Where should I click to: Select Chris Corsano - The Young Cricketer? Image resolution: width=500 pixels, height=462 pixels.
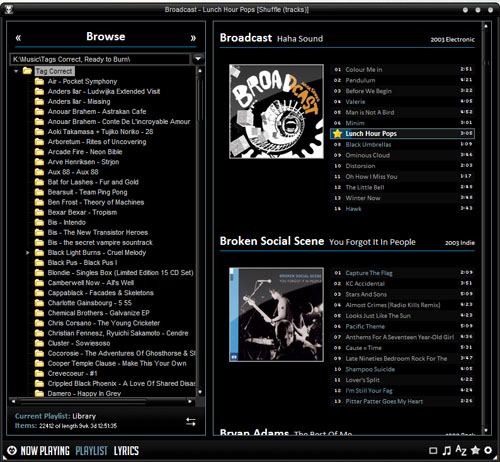pos(104,323)
